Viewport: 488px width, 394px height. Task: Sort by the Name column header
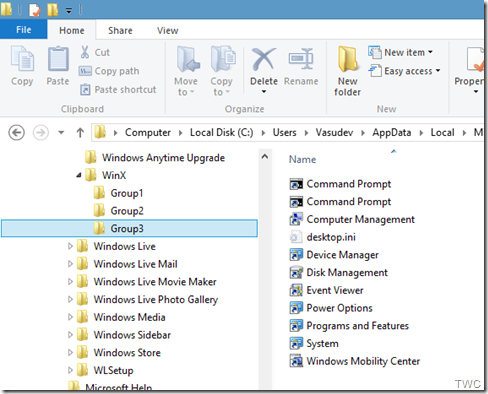pos(302,159)
